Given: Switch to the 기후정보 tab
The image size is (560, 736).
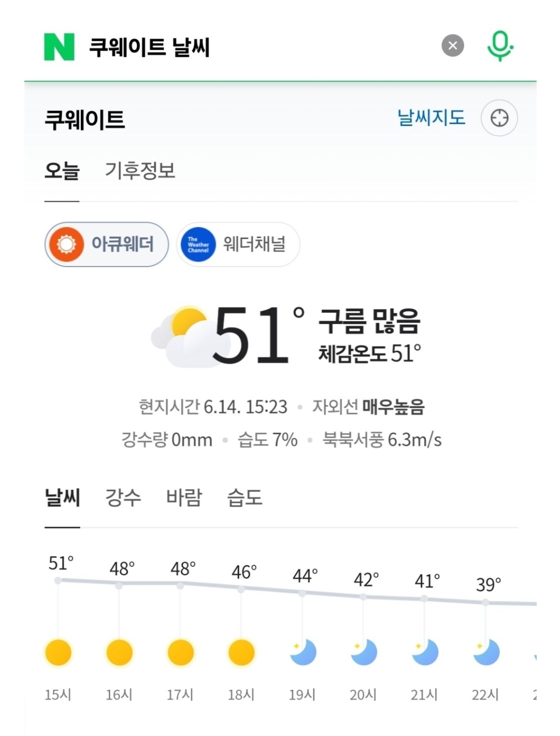Looking at the screenshot, I should coord(140,171).
